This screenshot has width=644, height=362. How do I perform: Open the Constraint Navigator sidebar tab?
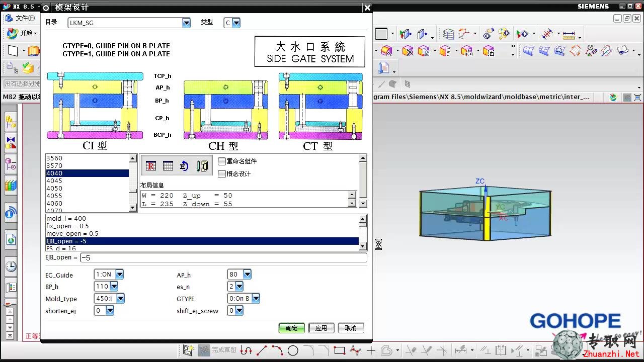pyautogui.click(x=11, y=142)
